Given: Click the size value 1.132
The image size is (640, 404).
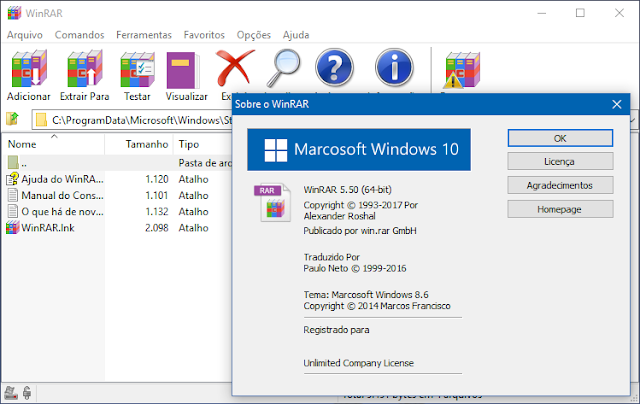Looking at the screenshot, I should tap(157, 211).
